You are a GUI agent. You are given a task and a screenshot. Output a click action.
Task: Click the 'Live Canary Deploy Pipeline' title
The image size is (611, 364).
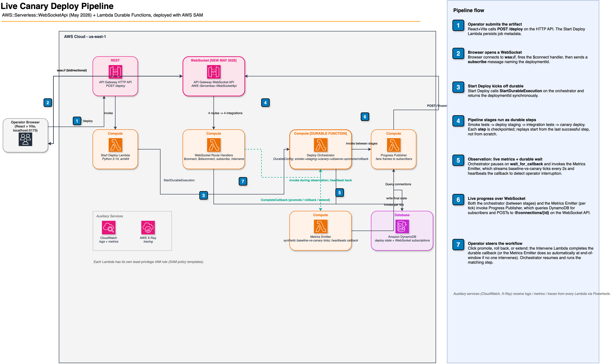pyautogui.click(x=57, y=6)
